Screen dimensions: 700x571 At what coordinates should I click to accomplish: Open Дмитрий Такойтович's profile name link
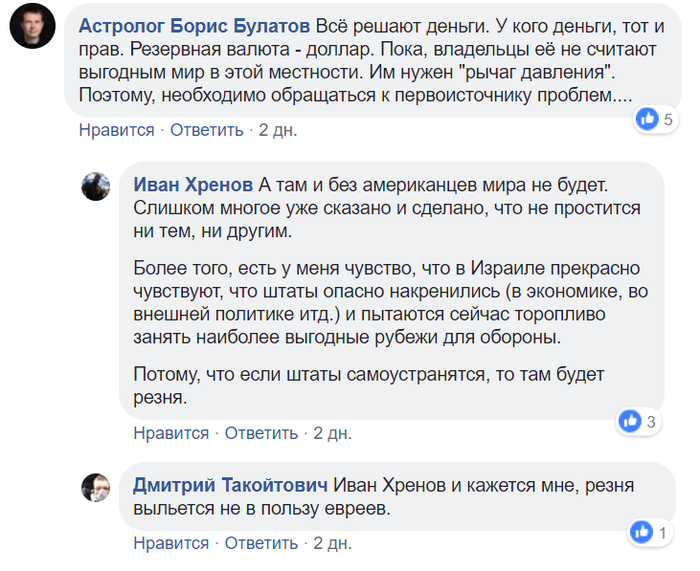[230, 486]
